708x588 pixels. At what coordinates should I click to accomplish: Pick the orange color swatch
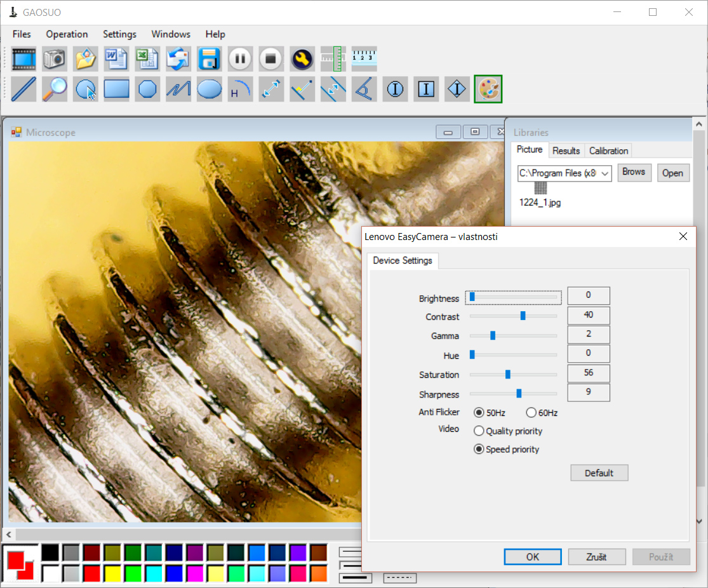click(x=318, y=573)
